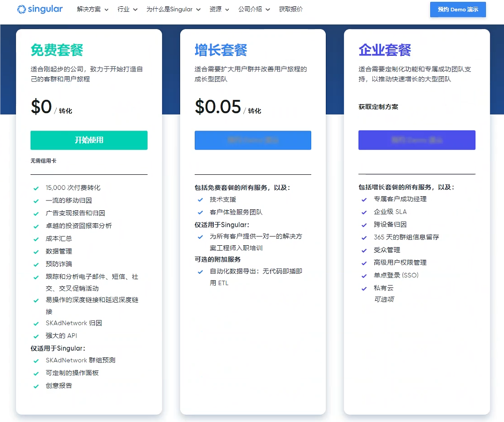The height and width of the screenshot is (422, 504).
Task: Click the $0.05 price text
Action: click(x=218, y=107)
